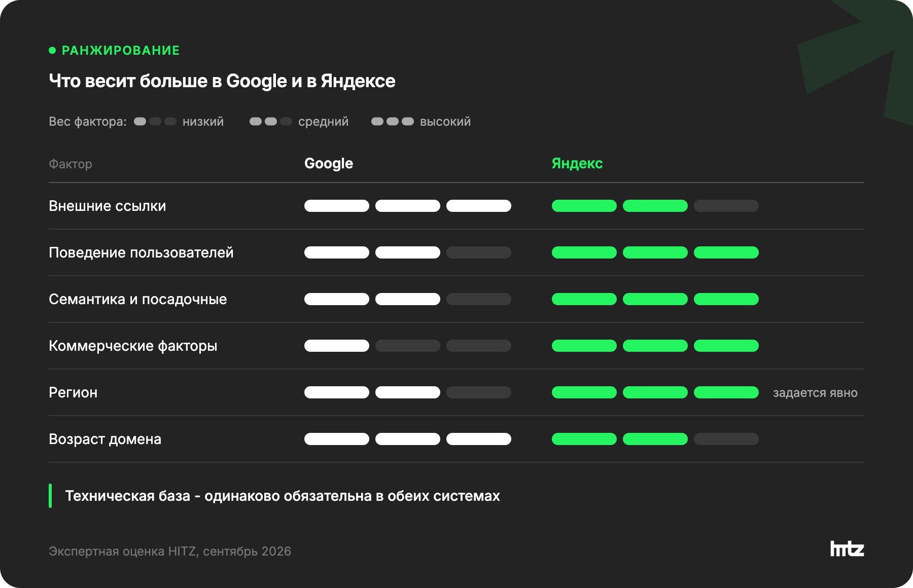913x588 pixels.
Task: Click the medium weight legend dots
Action: coord(271,122)
